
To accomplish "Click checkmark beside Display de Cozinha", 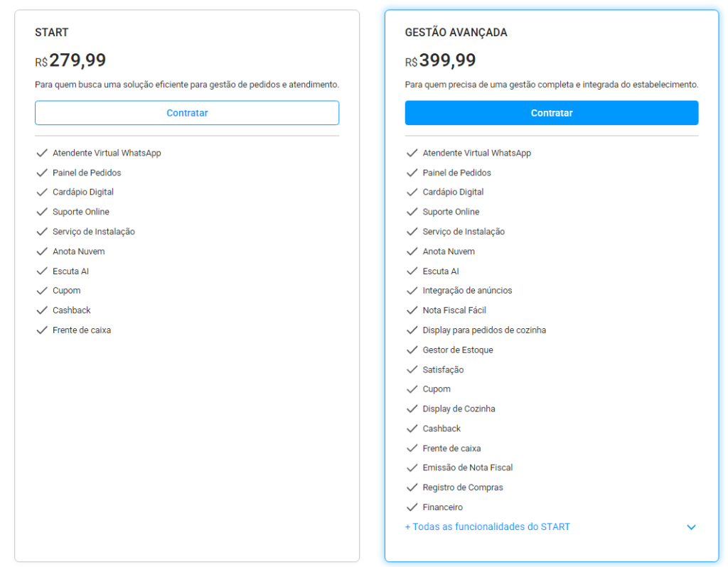I will tap(412, 409).
